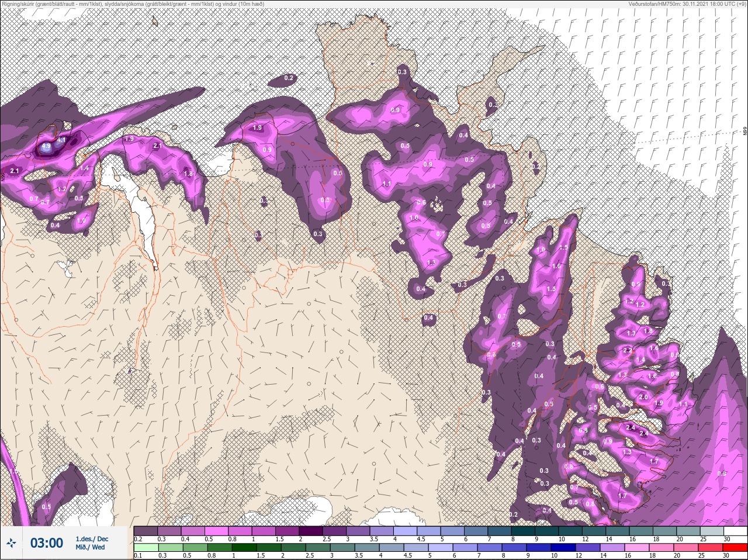Viewport: 748px width, 560px height.
Task: Click the '4.9' value on the blue spot
Action: pos(47,147)
